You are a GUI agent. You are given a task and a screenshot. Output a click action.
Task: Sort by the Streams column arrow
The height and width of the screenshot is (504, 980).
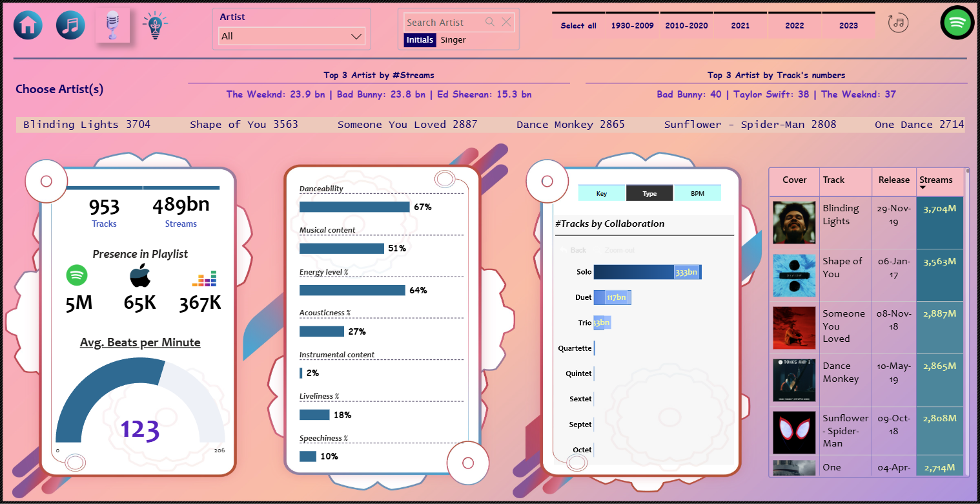click(x=923, y=188)
